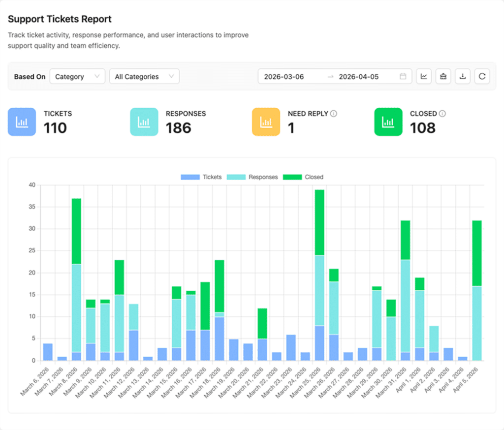Expand the All Categories dropdown
The image size is (504, 430).
[x=144, y=76]
